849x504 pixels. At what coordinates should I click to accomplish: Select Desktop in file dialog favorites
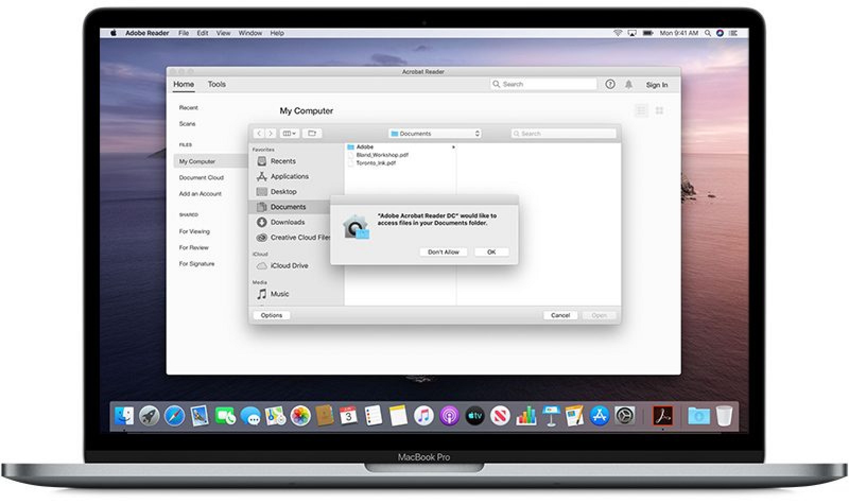pyautogui.click(x=283, y=192)
